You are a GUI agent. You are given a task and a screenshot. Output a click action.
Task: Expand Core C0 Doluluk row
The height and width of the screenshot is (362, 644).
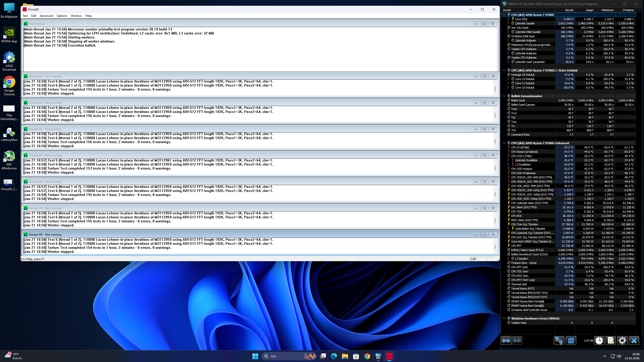click(508, 79)
